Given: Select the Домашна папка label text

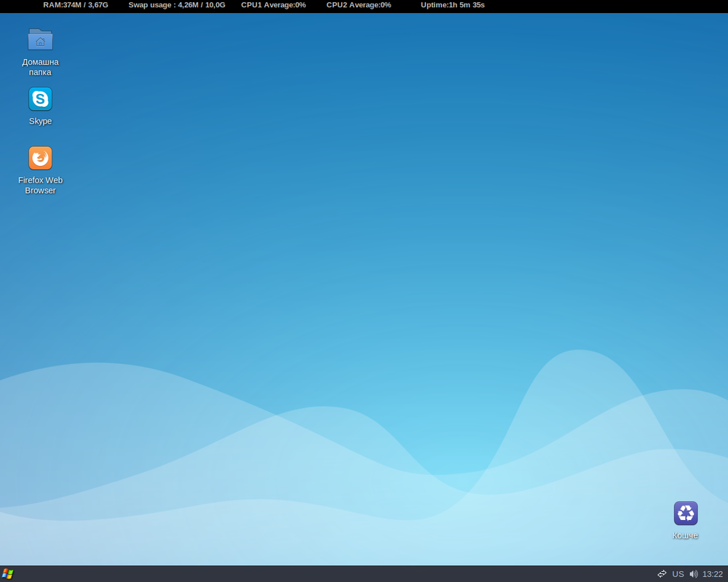Looking at the screenshot, I should 40,67.
